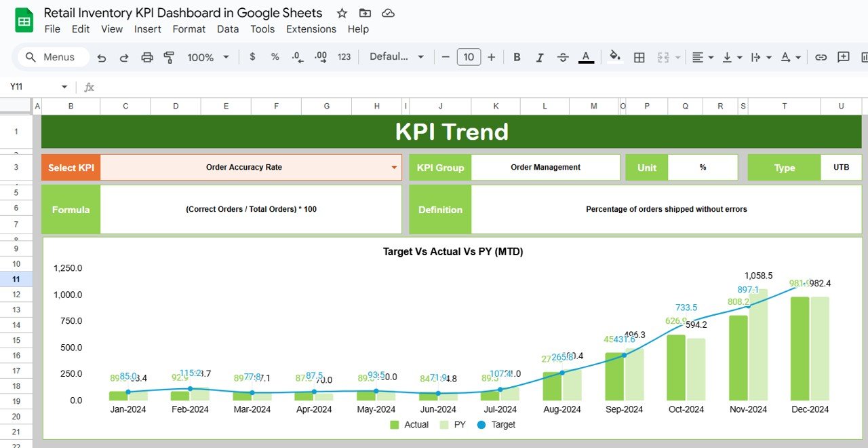Click formula cell with Correct Orders text
The height and width of the screenshot is (448, 868).
(x=251, y=209)
